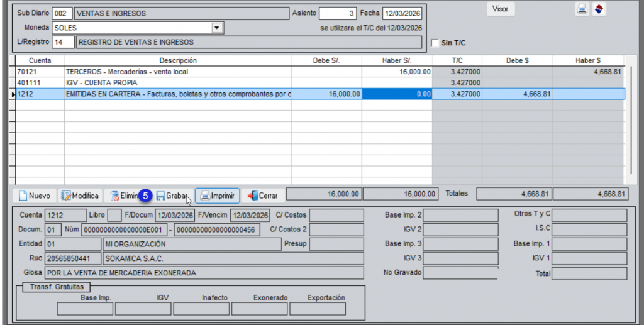
Task: Tick the Sin T/C checkbox
Action: [x=435, y=43]
